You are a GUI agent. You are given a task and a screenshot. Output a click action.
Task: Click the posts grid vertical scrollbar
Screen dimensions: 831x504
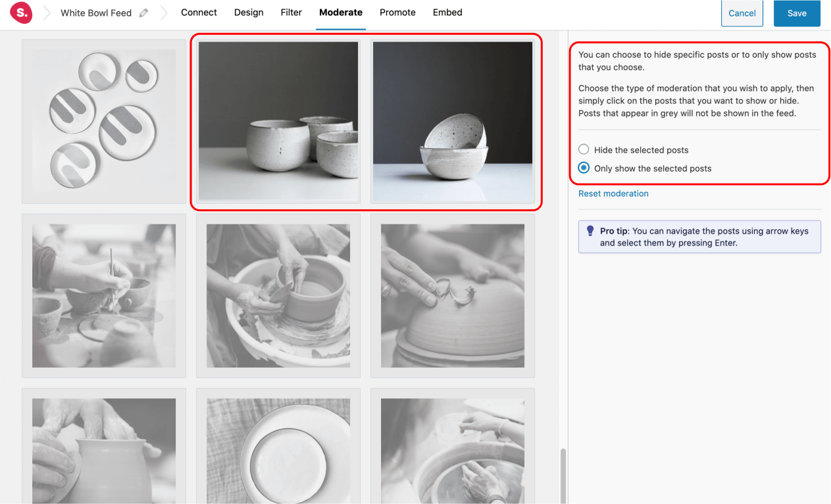[562, 476]
